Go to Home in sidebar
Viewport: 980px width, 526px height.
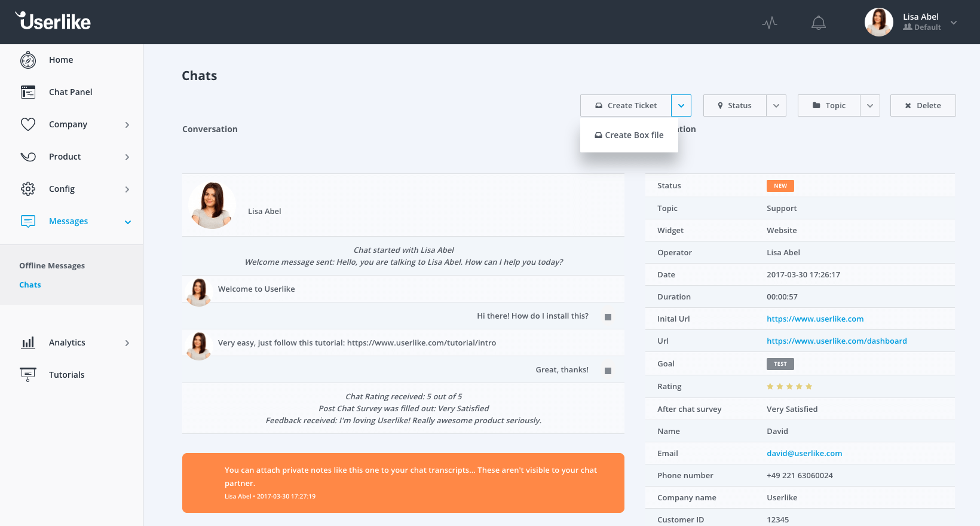click(61, 60)
